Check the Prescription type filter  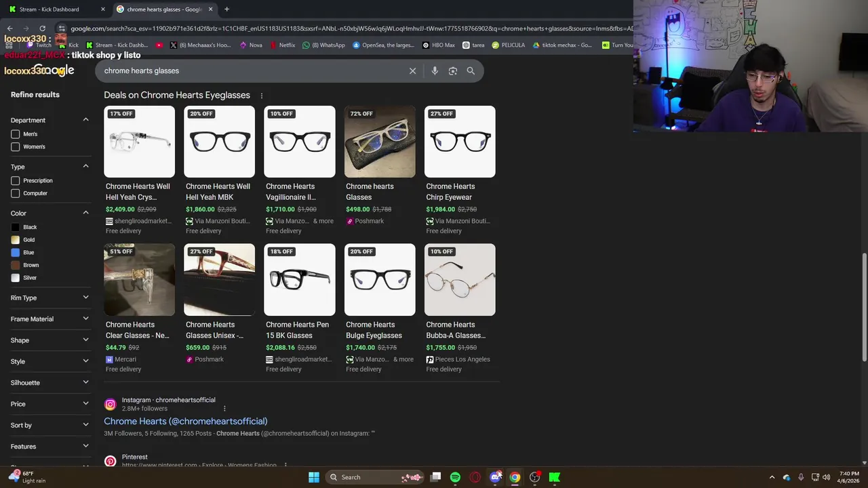15,181
